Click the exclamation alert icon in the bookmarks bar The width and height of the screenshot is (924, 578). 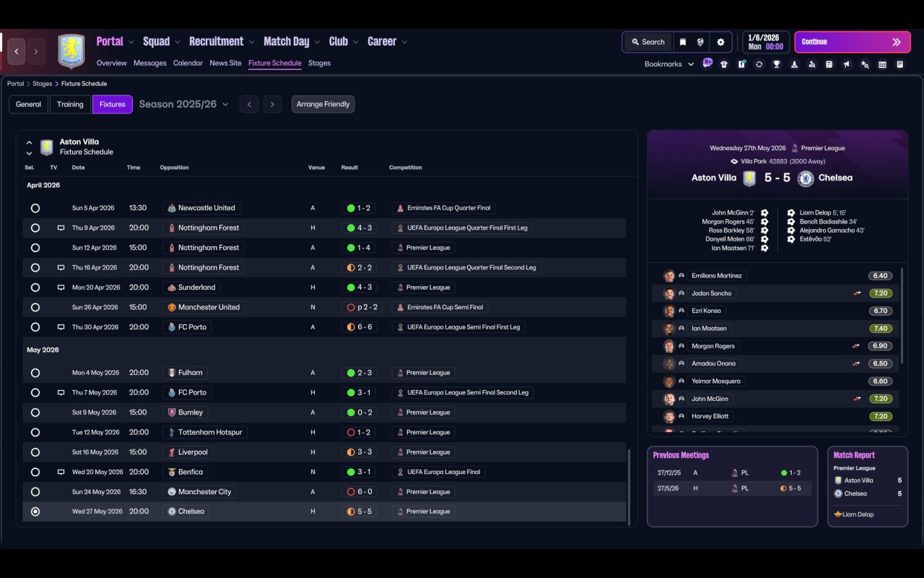[x=741, y=64]
